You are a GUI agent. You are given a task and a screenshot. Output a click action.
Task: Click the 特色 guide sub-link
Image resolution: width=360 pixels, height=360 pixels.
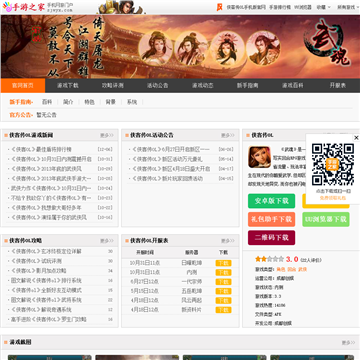(x=89, y=102)
